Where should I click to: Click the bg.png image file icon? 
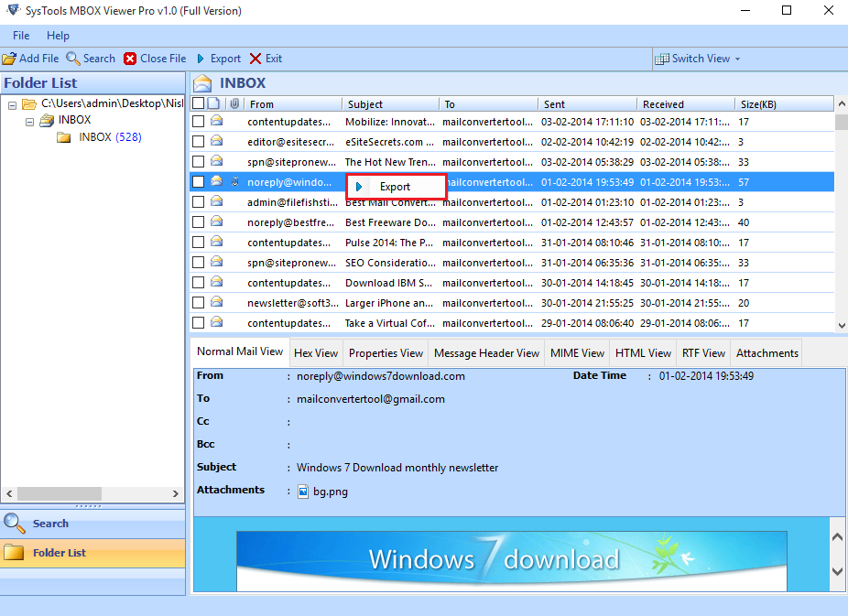(303, 492)
